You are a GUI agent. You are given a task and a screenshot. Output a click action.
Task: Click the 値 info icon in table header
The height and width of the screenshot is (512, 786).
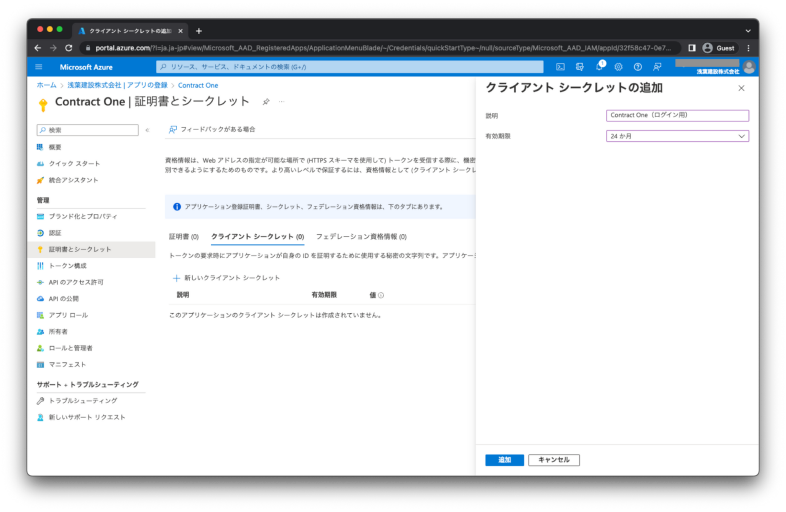[381, 295]
